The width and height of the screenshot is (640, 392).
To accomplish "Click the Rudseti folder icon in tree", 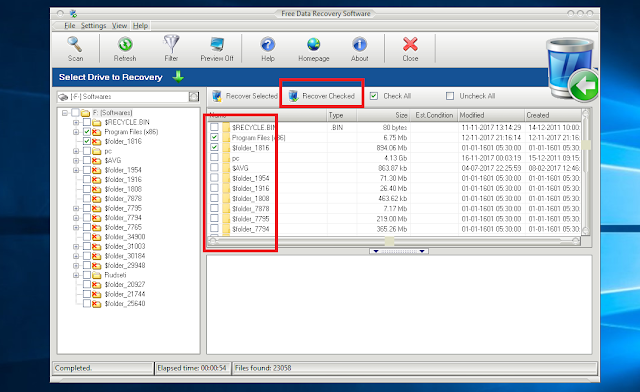I will click(97, 275).
